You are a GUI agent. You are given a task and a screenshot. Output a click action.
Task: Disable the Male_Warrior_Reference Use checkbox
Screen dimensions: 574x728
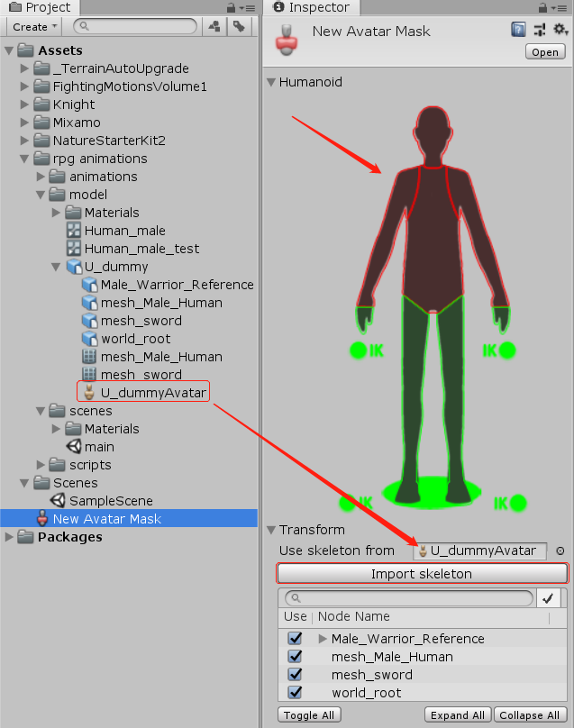click(x=295, y=639)
